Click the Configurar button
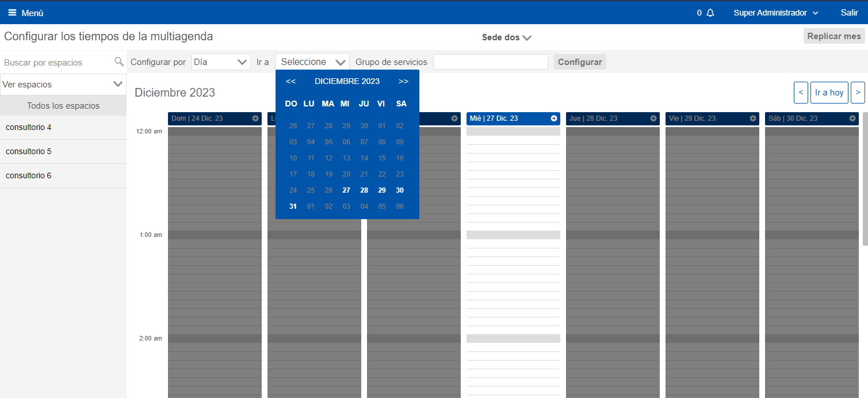 pos(580,62)
